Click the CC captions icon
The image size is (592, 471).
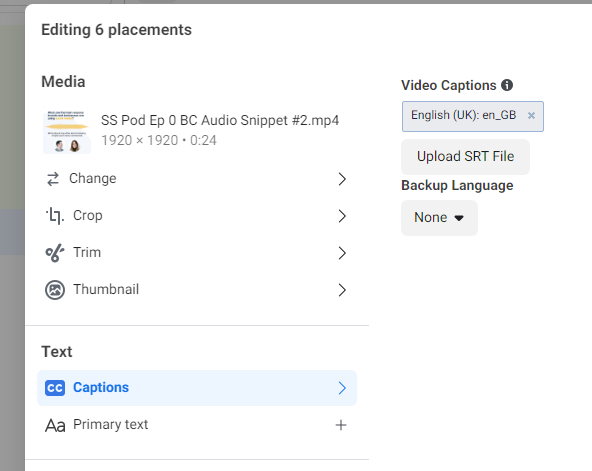click(x=55, y=388)
